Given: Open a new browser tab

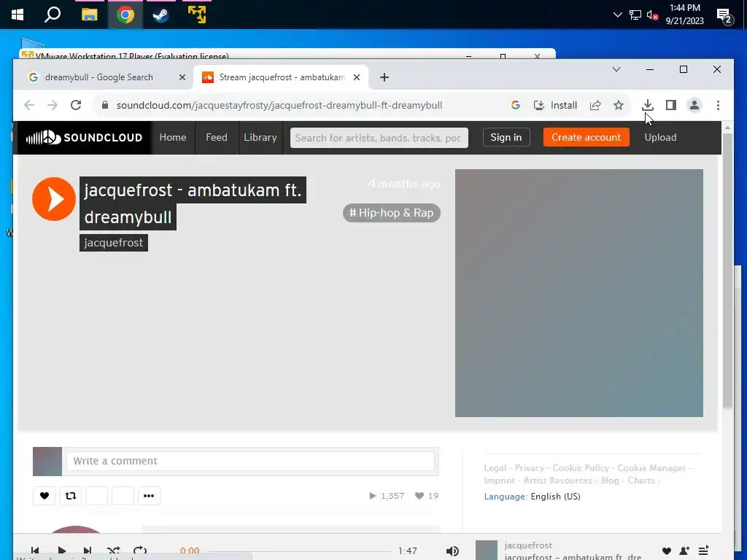Looking at the screenshot, I should (384, 77).
